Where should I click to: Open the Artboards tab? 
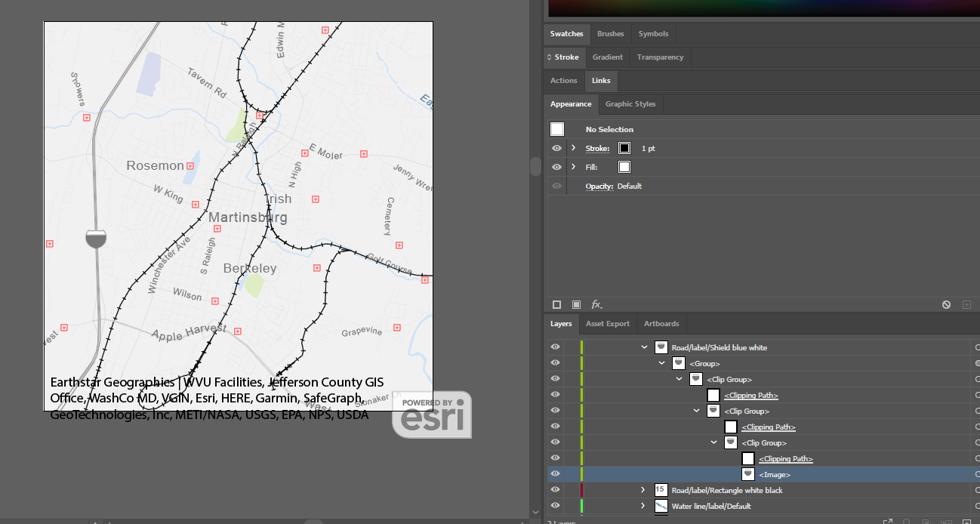tap(661, 323)
